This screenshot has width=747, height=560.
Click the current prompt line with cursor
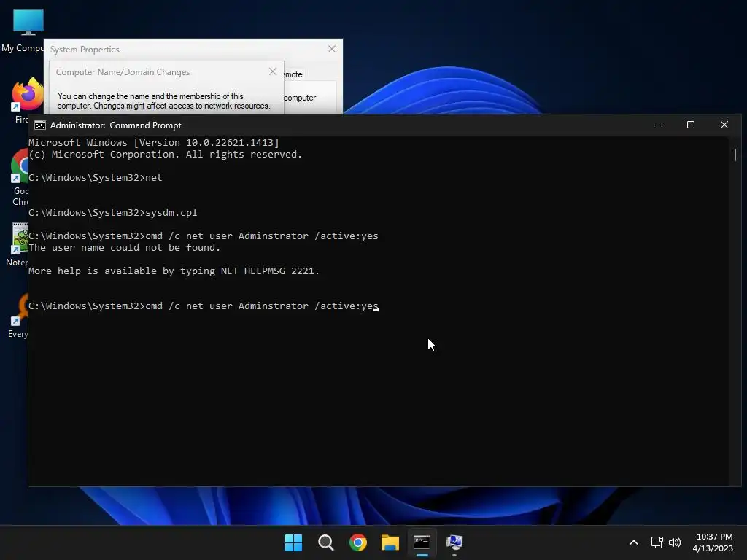[204, 306]
